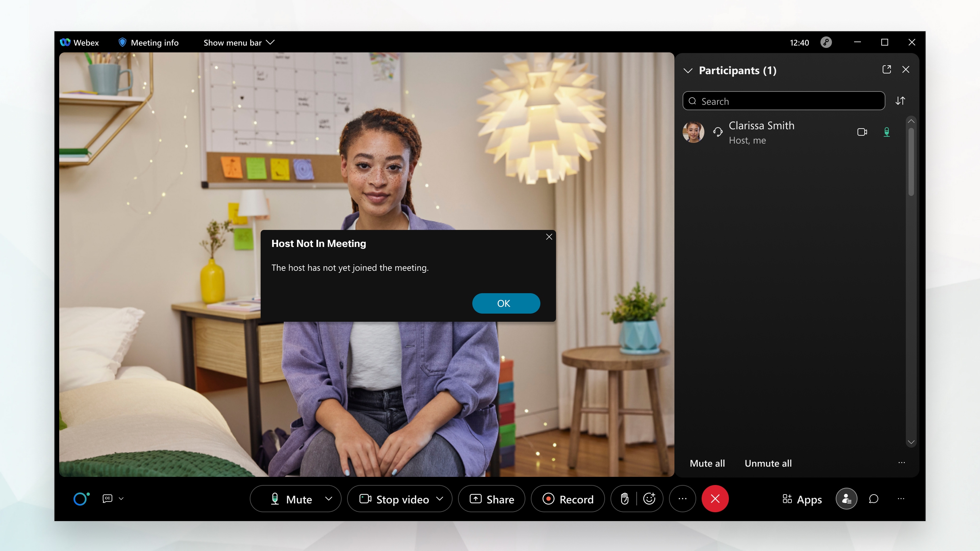Open the reactions smiley icon

[x=649, y=499]
